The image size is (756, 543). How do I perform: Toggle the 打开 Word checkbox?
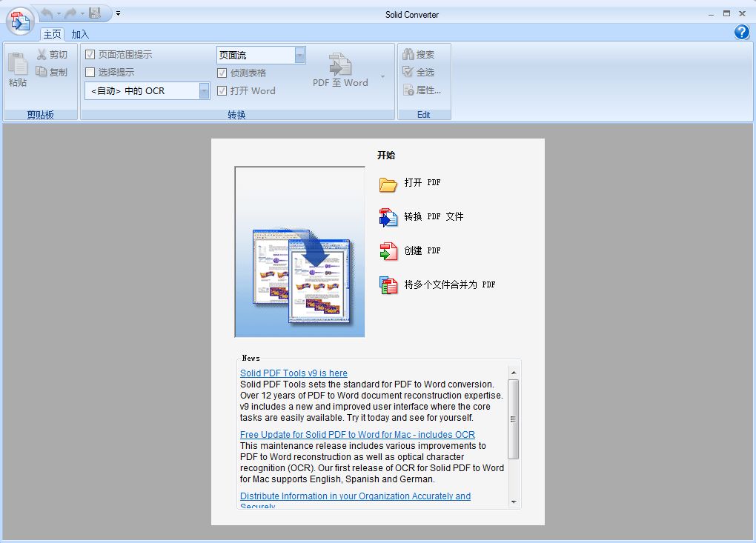click(x=222, y=90)
